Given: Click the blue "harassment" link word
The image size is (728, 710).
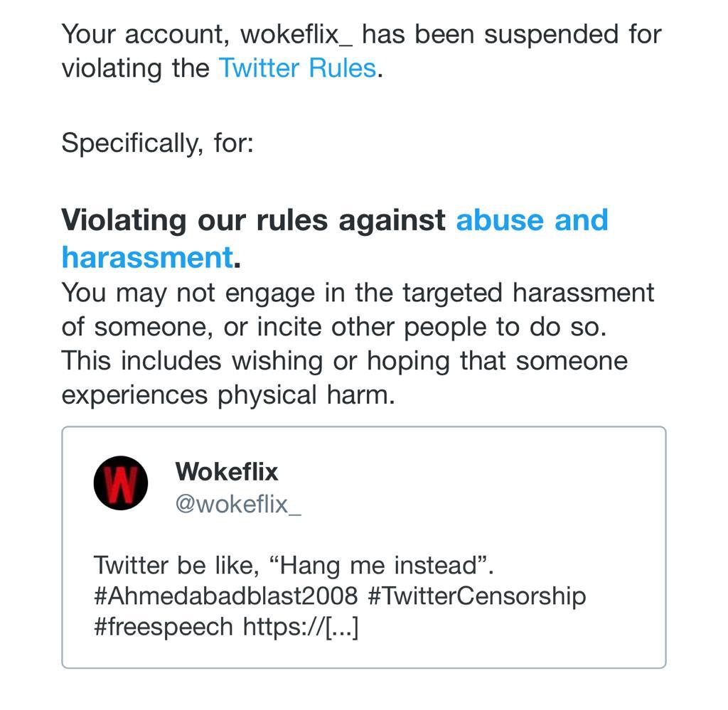Looking at the screenshot, I should tap(147, 257).
